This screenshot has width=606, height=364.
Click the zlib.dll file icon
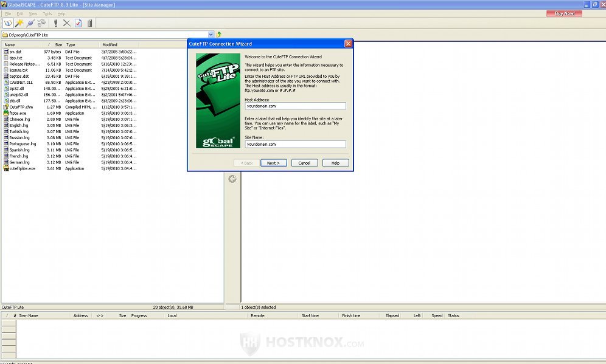click(6, 101)
